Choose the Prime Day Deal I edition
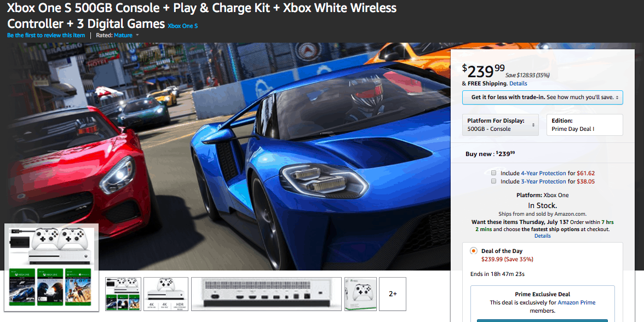The image size is (644, 322). pos(585,125)
